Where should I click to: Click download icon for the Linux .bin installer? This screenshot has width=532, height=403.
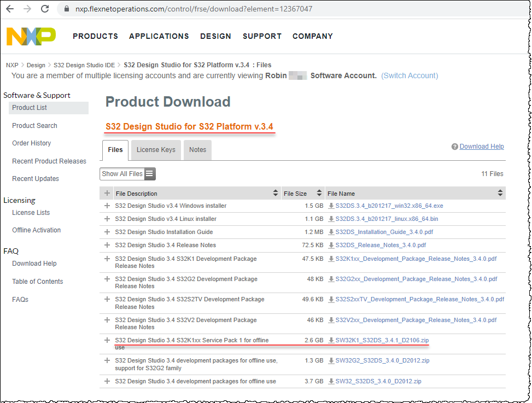(331, 219)
